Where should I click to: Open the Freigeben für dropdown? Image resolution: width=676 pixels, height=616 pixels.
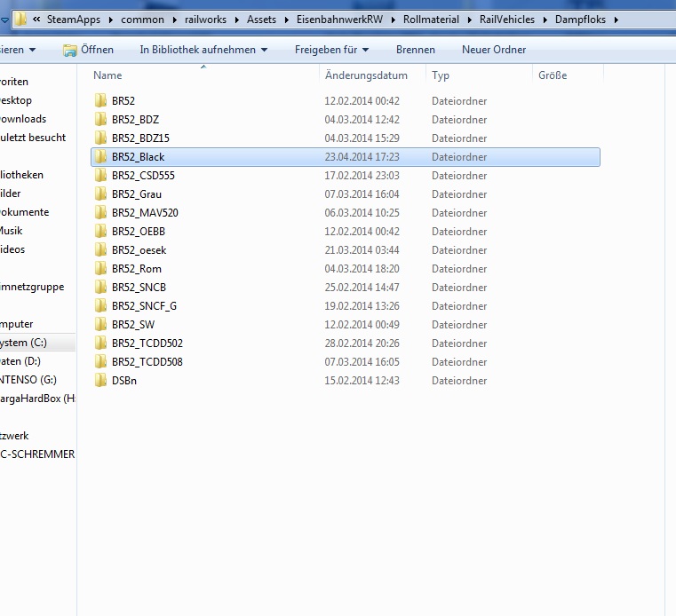(x=331, y=50)
